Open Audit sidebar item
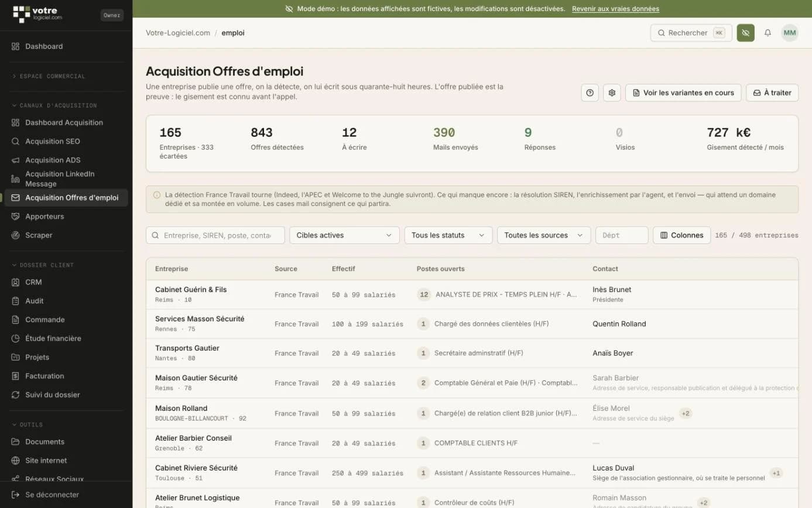This screenshot has width=812, height=508. pos(66,301)
